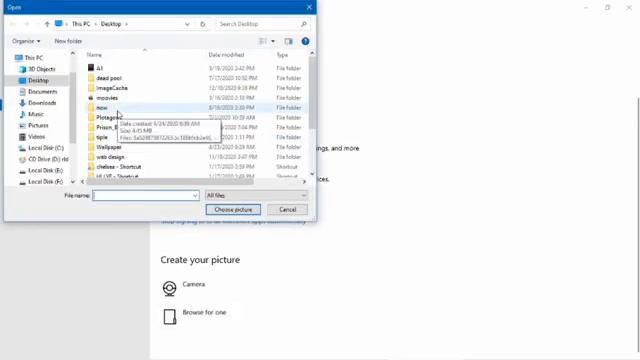640x360 pixels.
Task: Click Desktop in the address breadcrumb
Action: [111, 24]
